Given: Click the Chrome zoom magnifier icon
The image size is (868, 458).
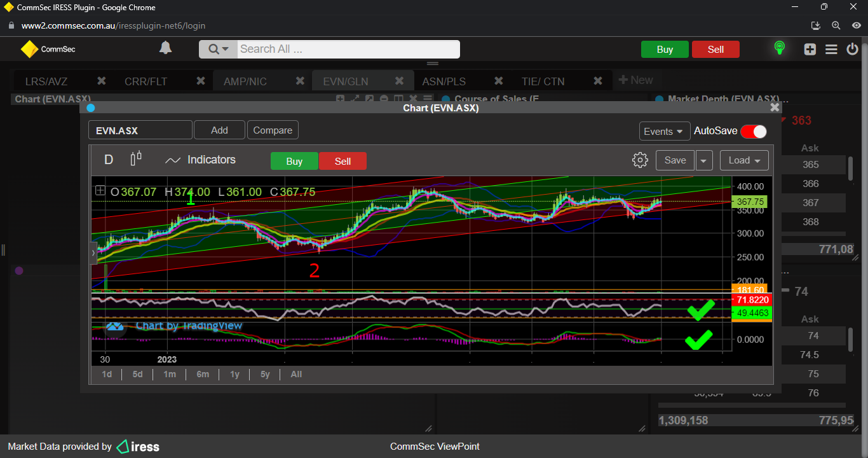Looking at the screenshot, I should (836, 25).
